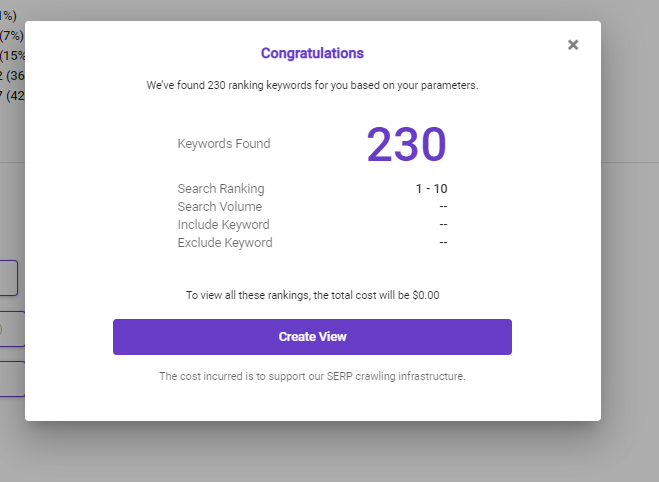The image size is (659, 482).
Task: Click the Create View button
Action: [312, 337]
